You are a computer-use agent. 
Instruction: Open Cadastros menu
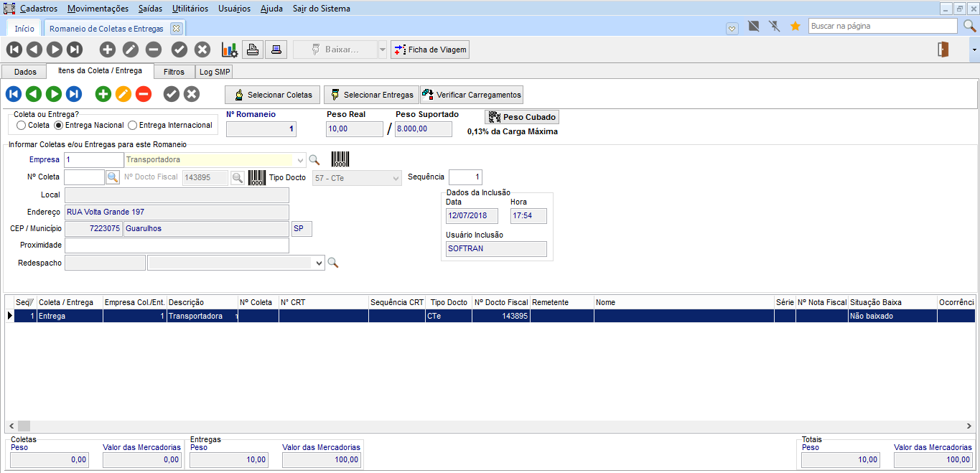(x=39, y=9)
